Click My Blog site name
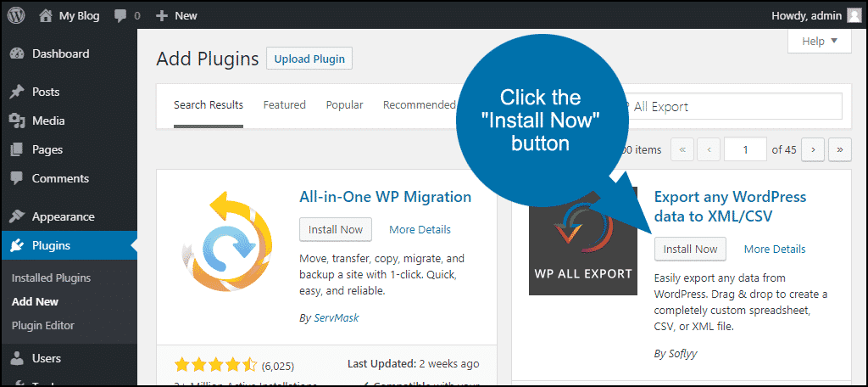The width and height of the screenshot is (868, 387). (x=79, y=16)
